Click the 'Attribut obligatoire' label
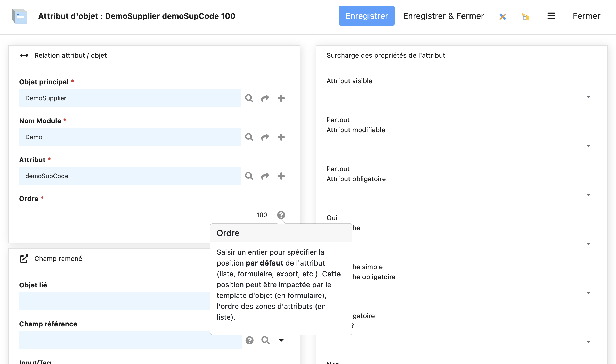616x364 pixels. (x=356, y=179)
